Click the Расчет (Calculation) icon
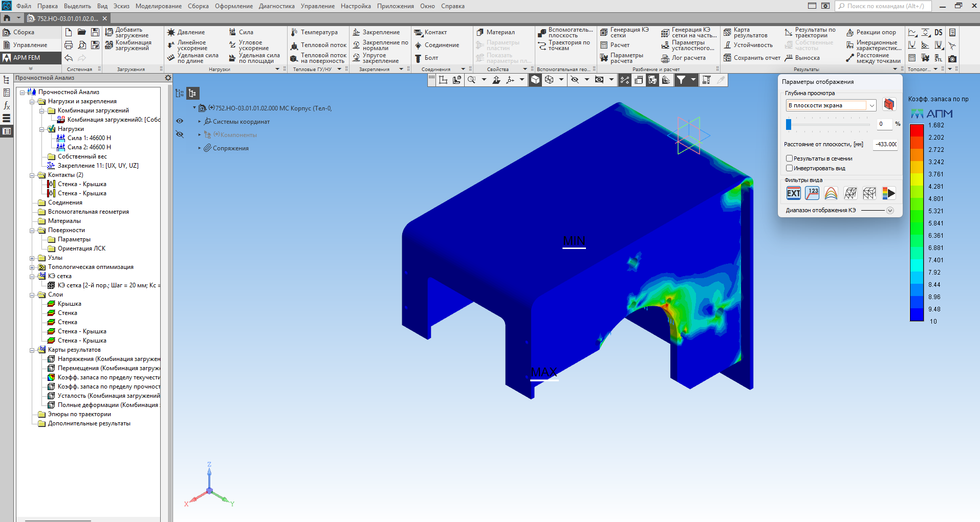Viewport: 980px width, 522px height. tap(604, 45)
